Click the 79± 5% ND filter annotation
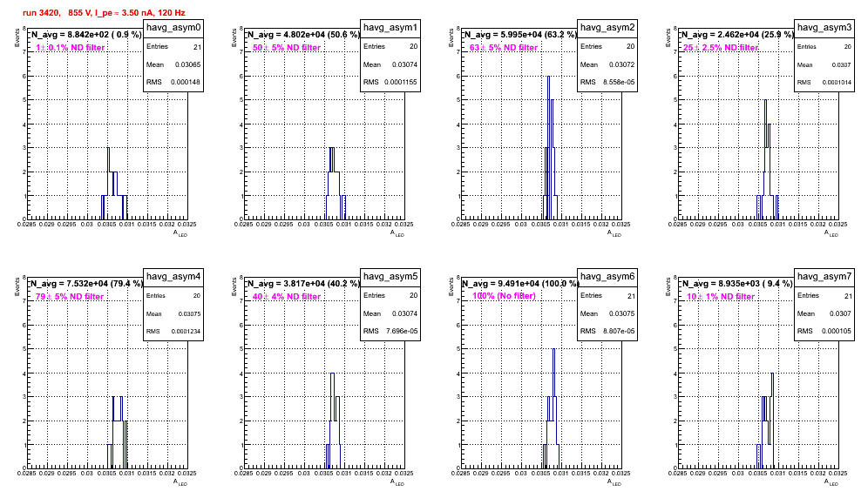This screenshot has width=868, height=498. pyautogui.click(x=70, y=297)
